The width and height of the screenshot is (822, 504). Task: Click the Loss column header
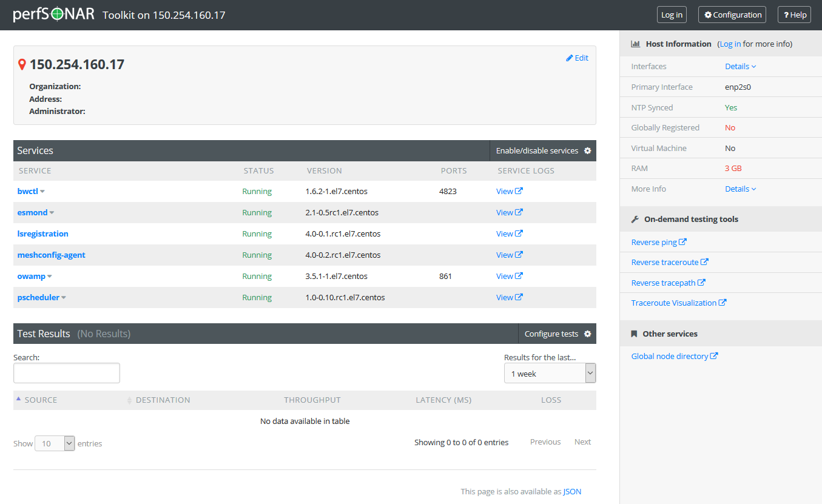pos(551,400)
